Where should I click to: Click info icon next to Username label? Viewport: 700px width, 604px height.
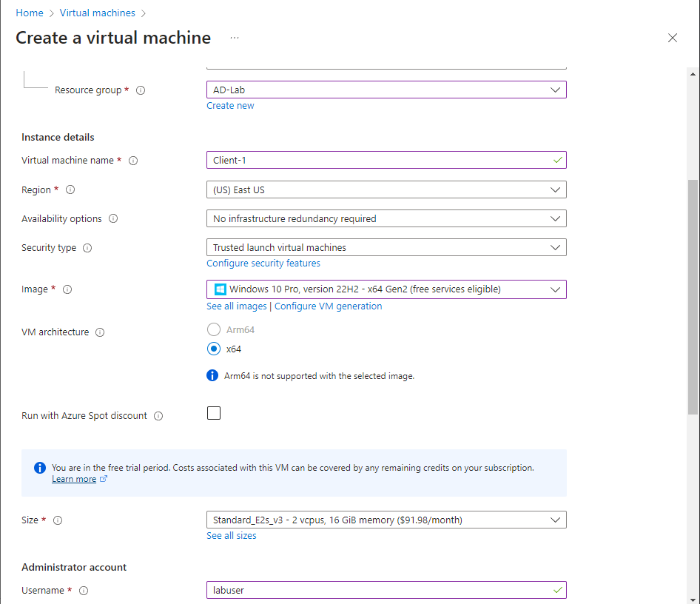pyautogui.click(x=84, y=591)
